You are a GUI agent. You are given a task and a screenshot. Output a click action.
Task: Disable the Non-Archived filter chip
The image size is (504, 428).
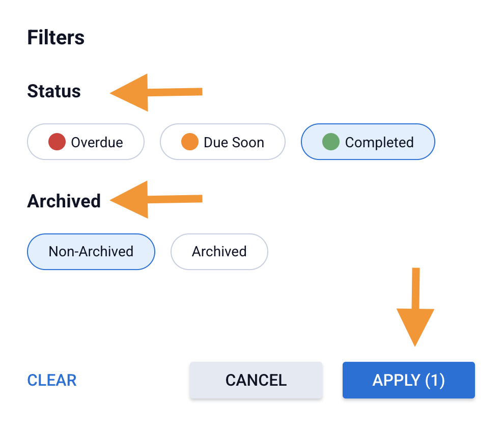(91, 252)
